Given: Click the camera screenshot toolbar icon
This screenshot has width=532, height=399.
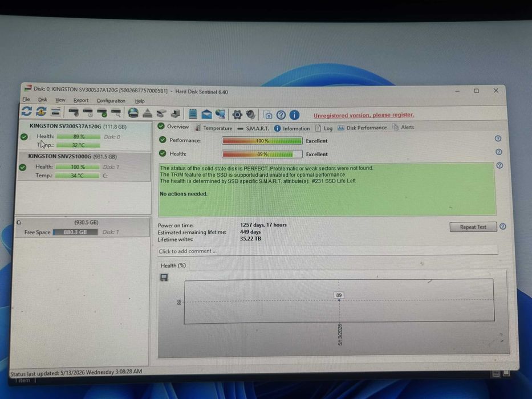Looking at the screenshot, I should [267, 115].
